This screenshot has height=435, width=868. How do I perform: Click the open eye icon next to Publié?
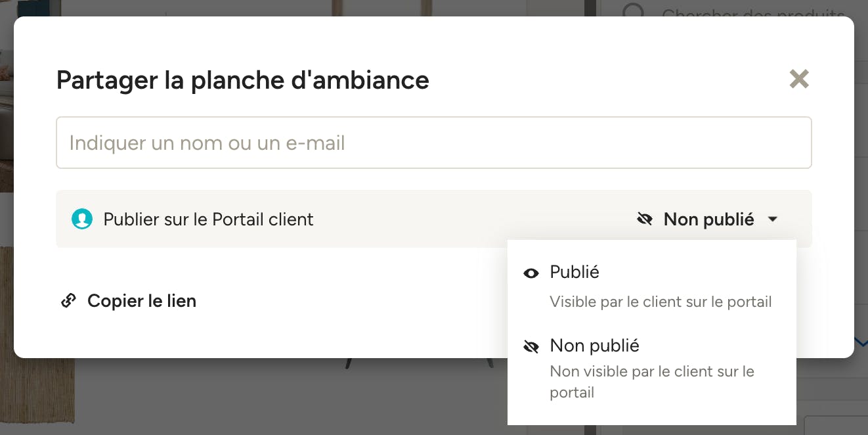pos(531,273)
